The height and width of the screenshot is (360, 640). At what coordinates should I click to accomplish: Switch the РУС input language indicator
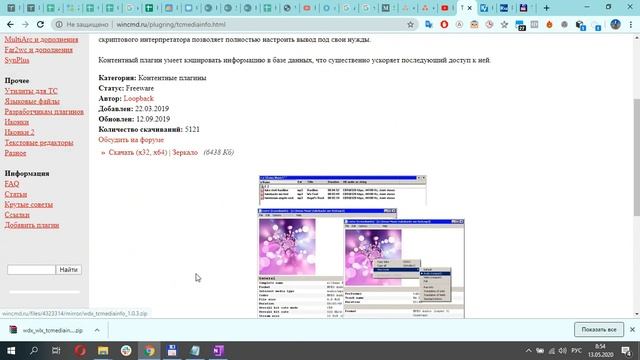[576, 351]
